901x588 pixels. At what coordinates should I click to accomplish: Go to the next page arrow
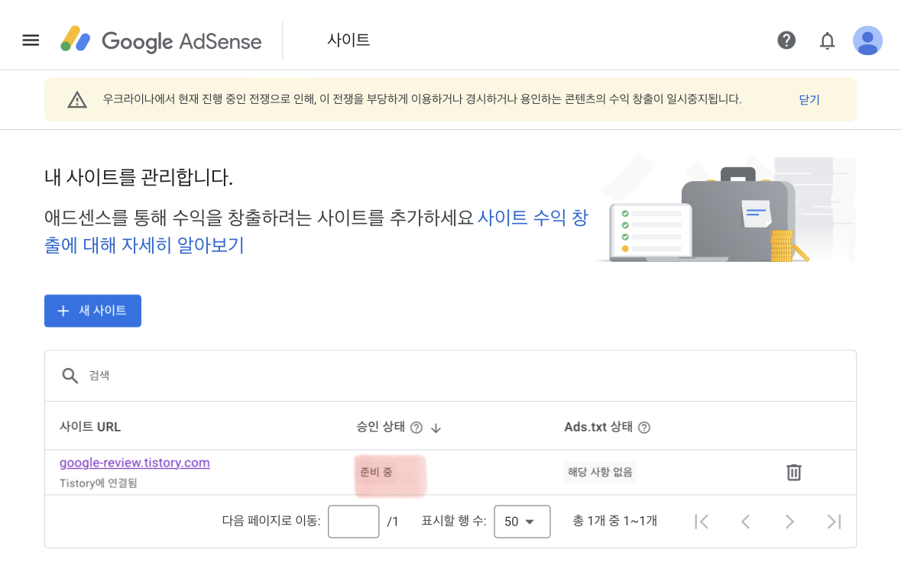(x=789, y=522)
